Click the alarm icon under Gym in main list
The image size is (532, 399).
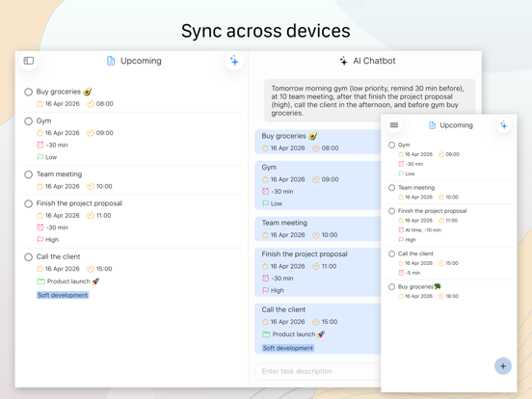tap(40, 146)
